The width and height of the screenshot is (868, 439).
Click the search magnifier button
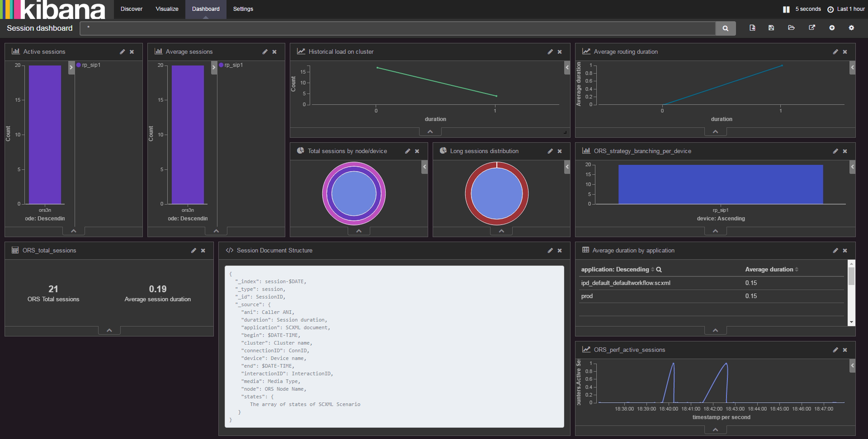point(725,28)
